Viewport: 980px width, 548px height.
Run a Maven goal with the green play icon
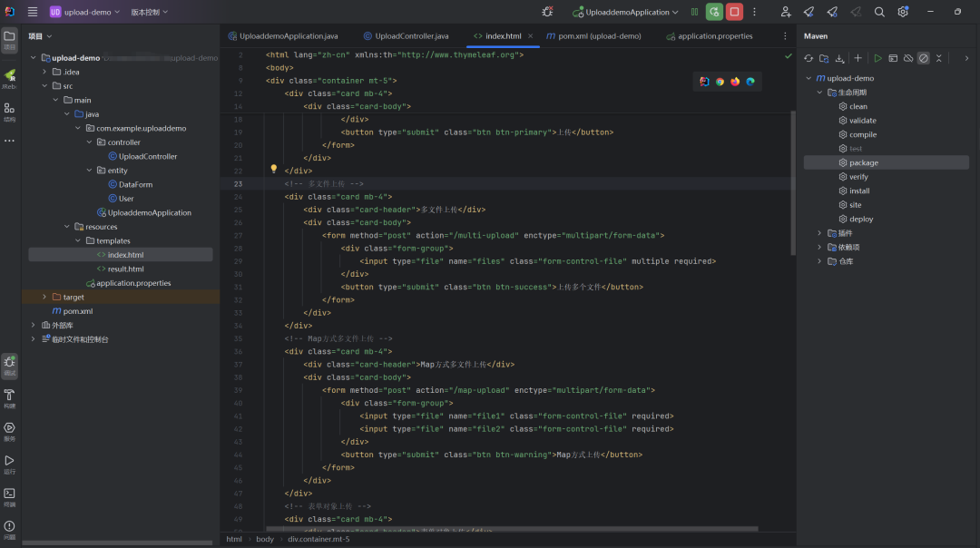pyautogui.click(x=879, y=57)
